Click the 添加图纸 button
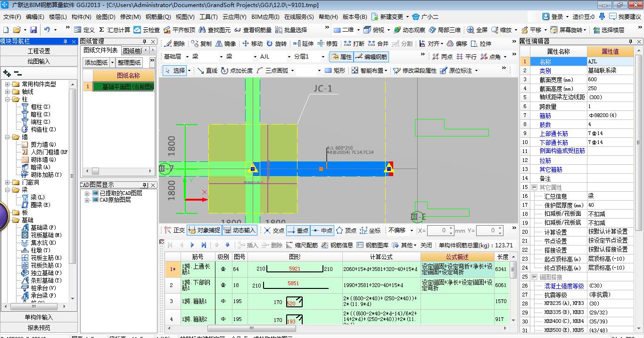 pos(96,62)
